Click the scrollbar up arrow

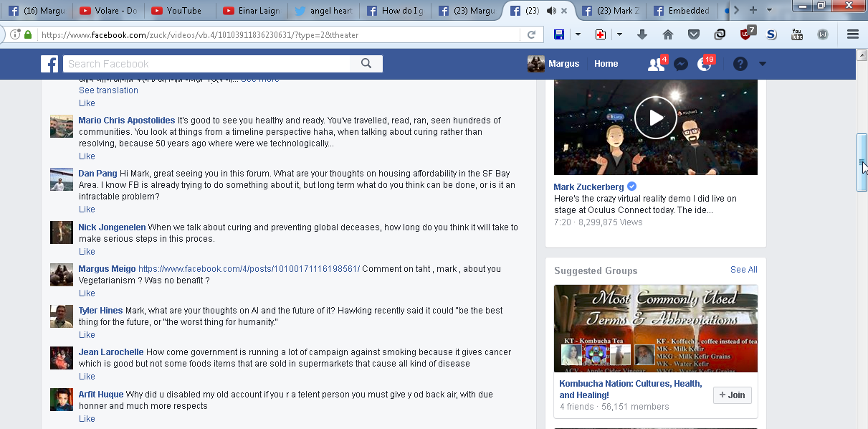862,55
